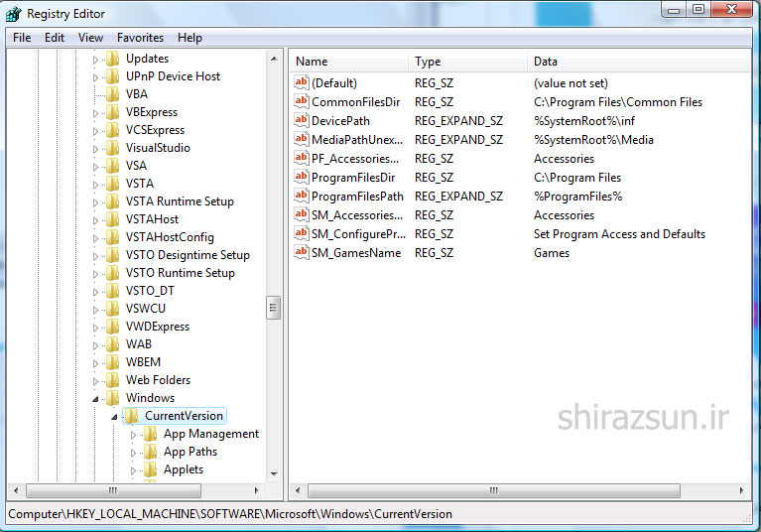Click the tree pane scroll-left arrow

pyautogui.click(x=16, y=490)
